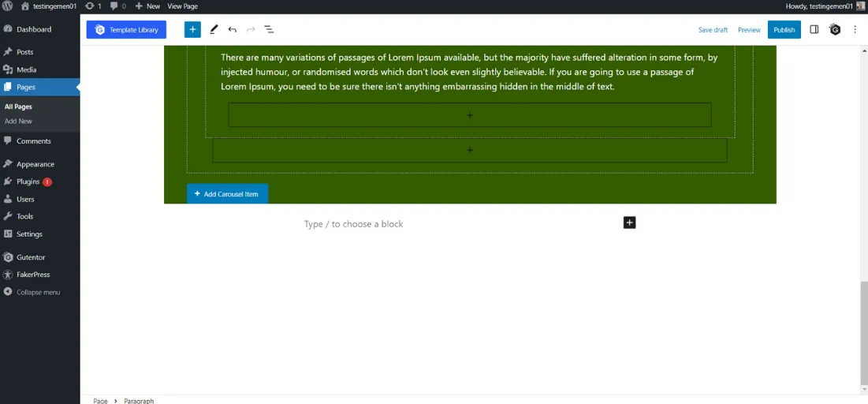Toggle the Settings sidebar panel
Screen dimensions: 868x404
pos(814,29)
